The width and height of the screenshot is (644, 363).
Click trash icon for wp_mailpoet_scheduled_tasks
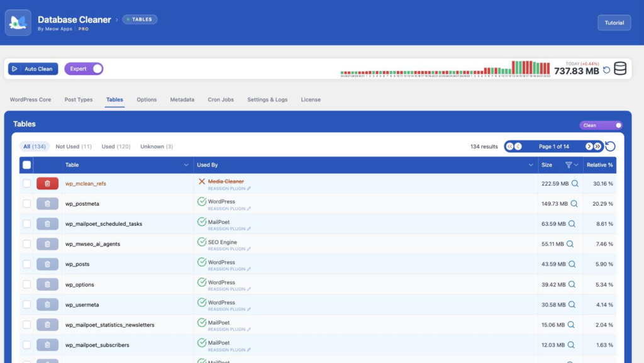(x=47, y=224)
